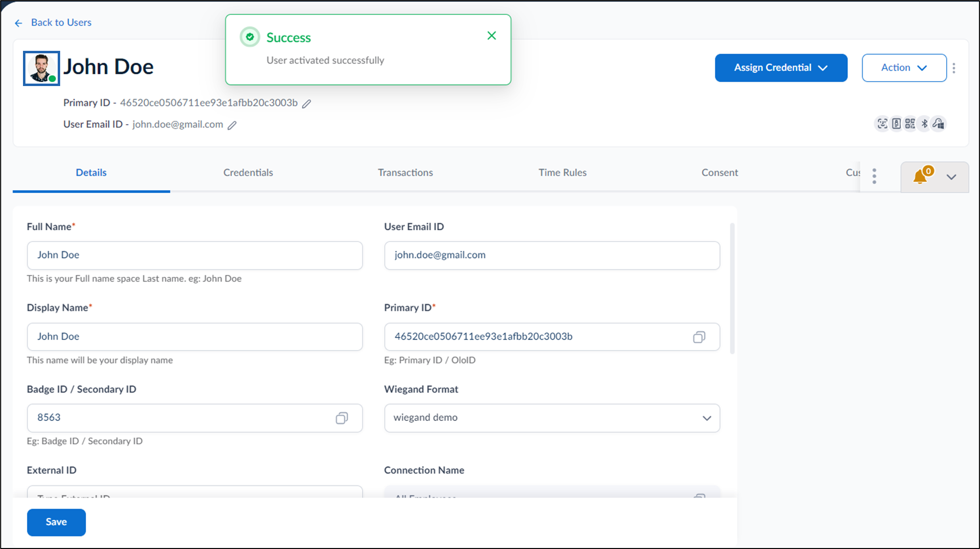The image size is (980, 549).
Task: Click the Windows key login credential icon
Action: point(938,124)
